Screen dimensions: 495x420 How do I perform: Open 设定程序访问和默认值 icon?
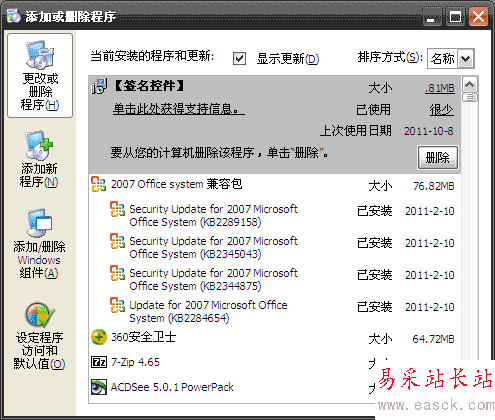coord(40,315)
